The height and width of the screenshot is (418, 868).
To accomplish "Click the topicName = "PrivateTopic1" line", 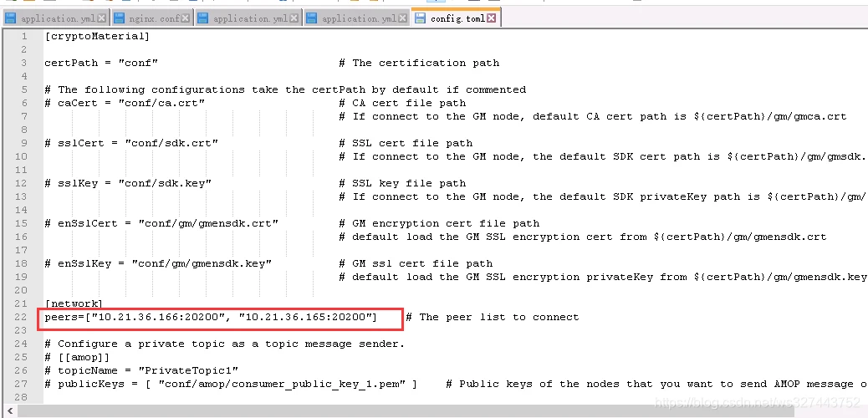I will [x=142, y=370].
